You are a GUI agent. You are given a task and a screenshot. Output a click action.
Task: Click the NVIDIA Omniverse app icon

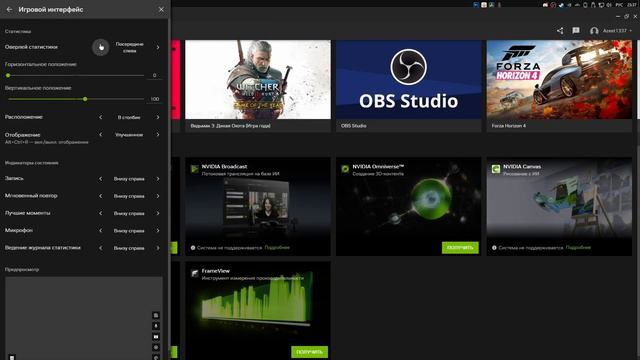(x=345, y=169)
